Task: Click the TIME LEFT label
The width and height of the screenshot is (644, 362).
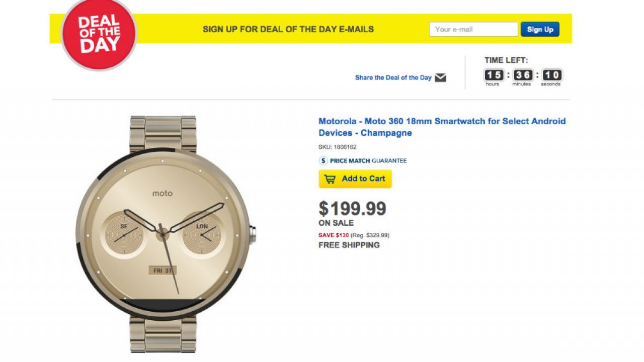Action: tap(506, 60)
